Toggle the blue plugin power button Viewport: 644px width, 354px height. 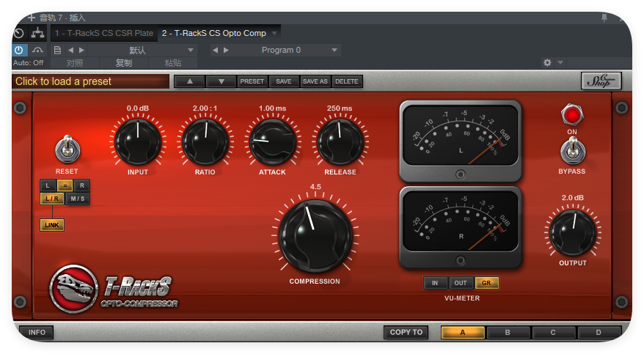tap(19, 50)
